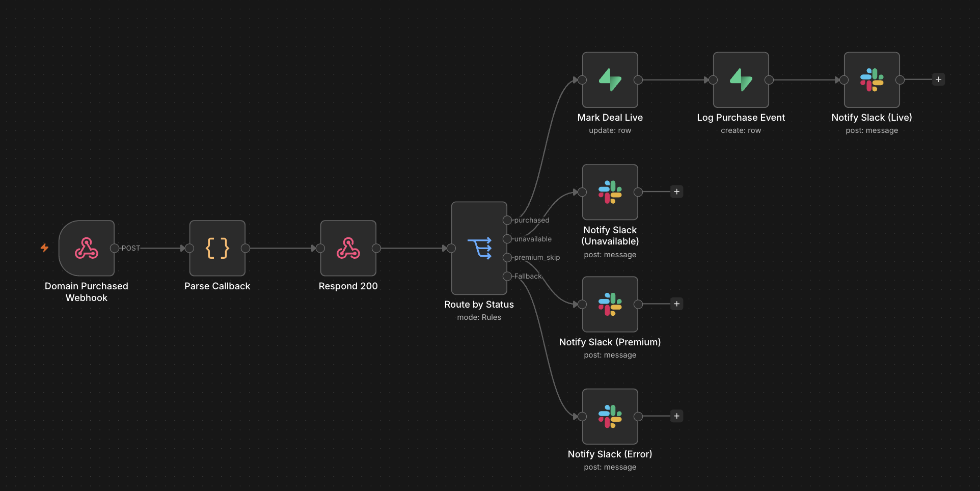Click the 'mode: Rules' subtitle

(x=479, y=317)
